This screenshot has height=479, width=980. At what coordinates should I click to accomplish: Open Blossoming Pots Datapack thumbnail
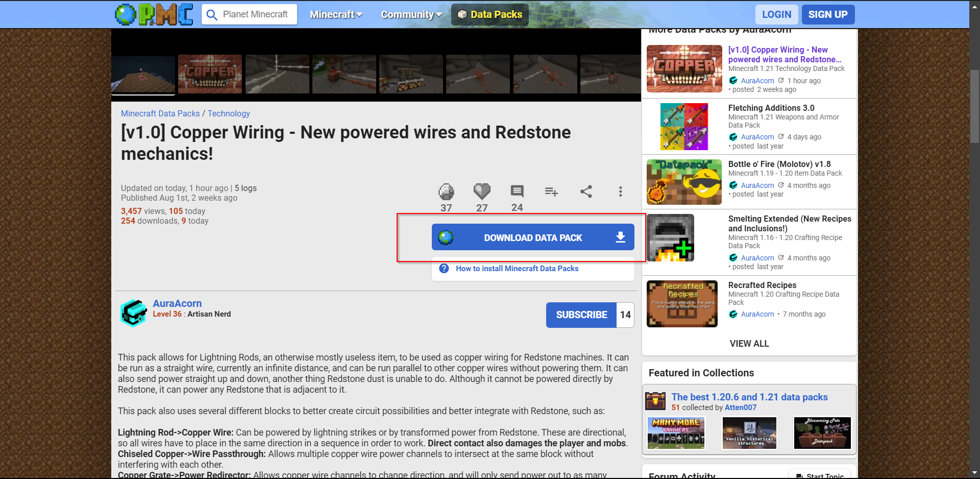point(822,433)
